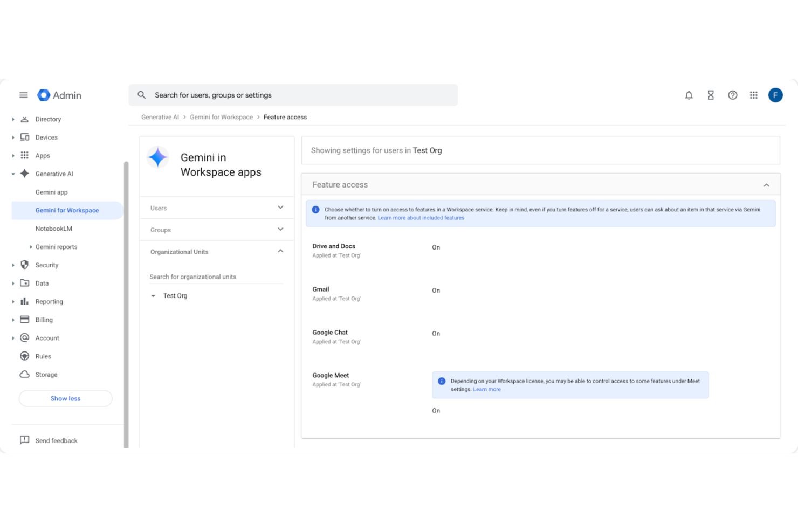This screenshot has width=798, height=532.
Task: Click the Google Admin logo
Action: [59, 95]
